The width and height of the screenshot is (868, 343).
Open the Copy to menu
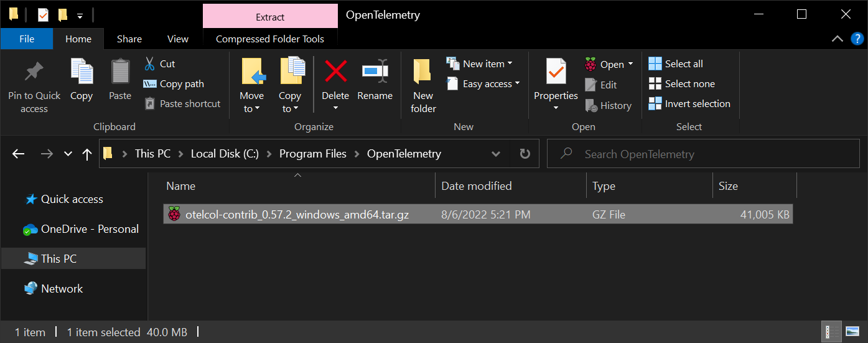click(290, 86)
